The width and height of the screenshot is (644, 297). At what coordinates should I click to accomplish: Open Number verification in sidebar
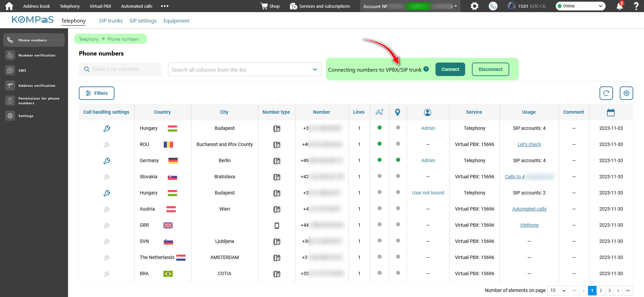click(x=34, y=55)
